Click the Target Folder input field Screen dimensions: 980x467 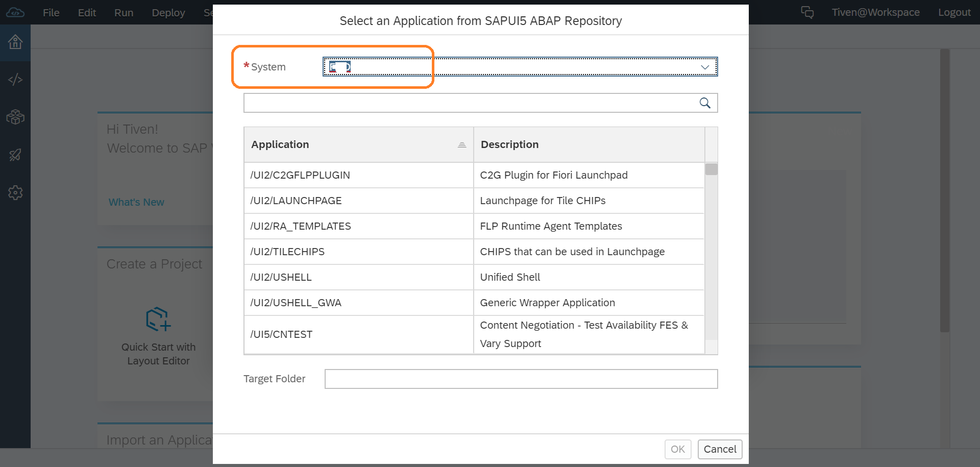tap(521, 379)
